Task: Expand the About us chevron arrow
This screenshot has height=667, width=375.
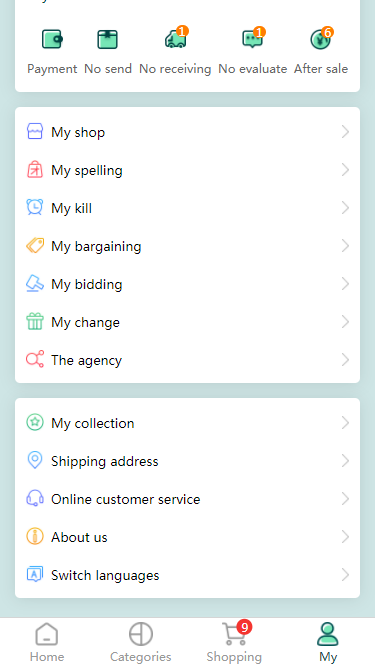Action: point(345,536)
